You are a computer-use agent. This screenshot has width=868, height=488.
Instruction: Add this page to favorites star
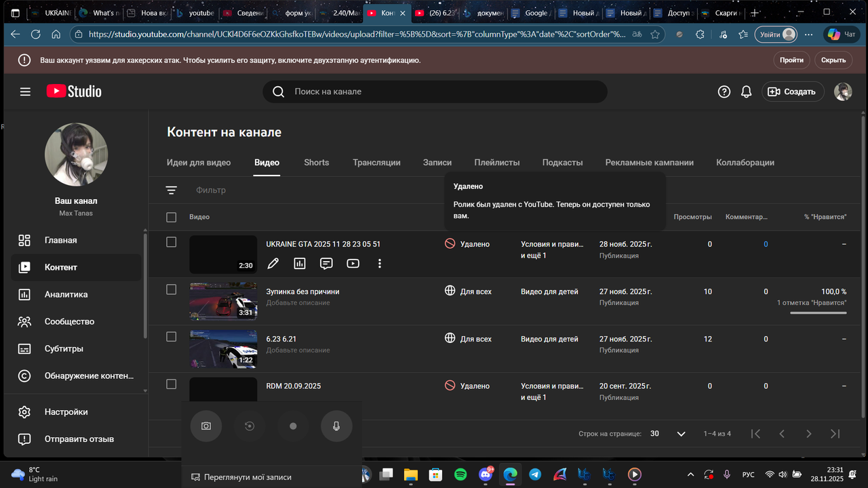tap(655, 35)
